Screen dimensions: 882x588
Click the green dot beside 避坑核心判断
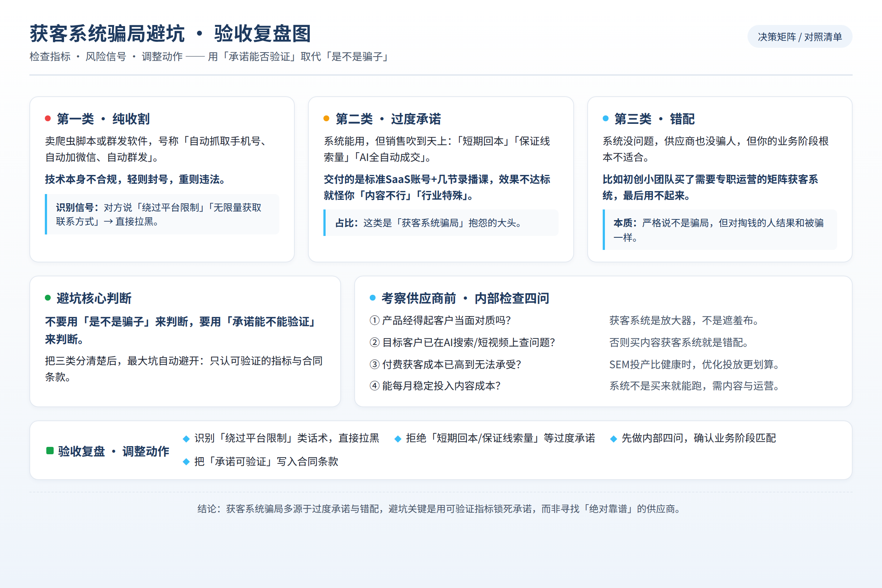(48, 298)
